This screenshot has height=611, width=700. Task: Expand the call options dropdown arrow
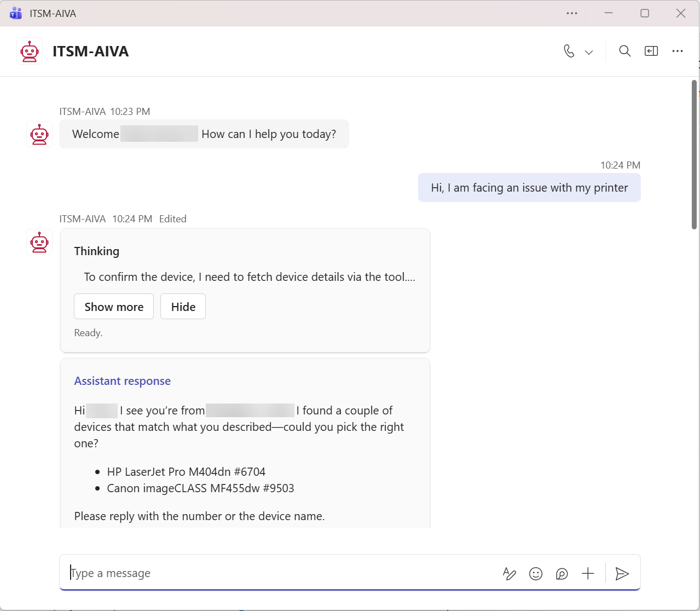pyautogui.click(x=589, y=53)
